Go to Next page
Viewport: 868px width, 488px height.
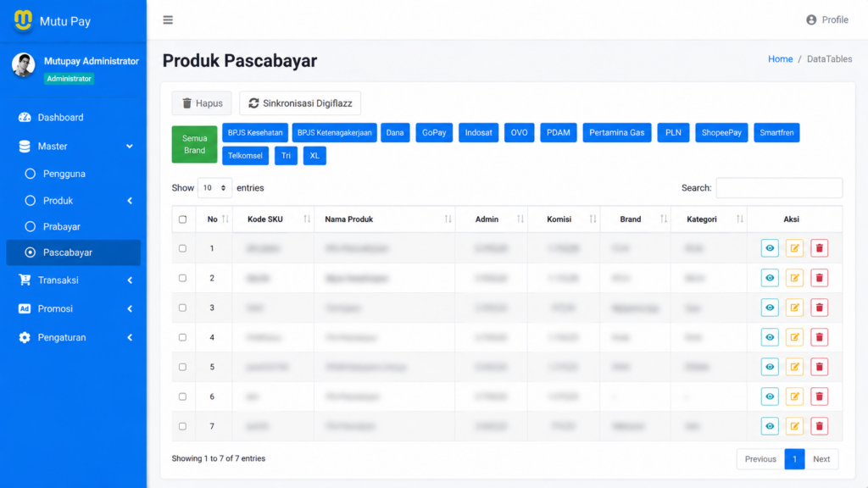click(821, 459)
